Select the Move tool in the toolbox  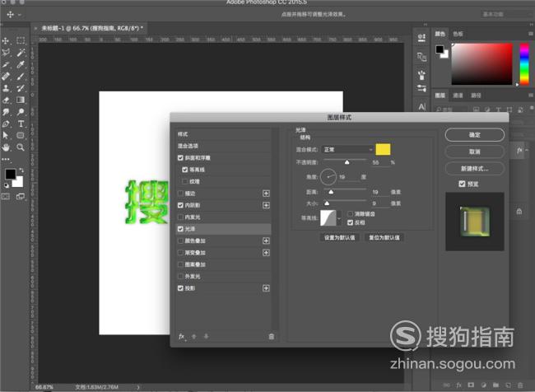6,41
